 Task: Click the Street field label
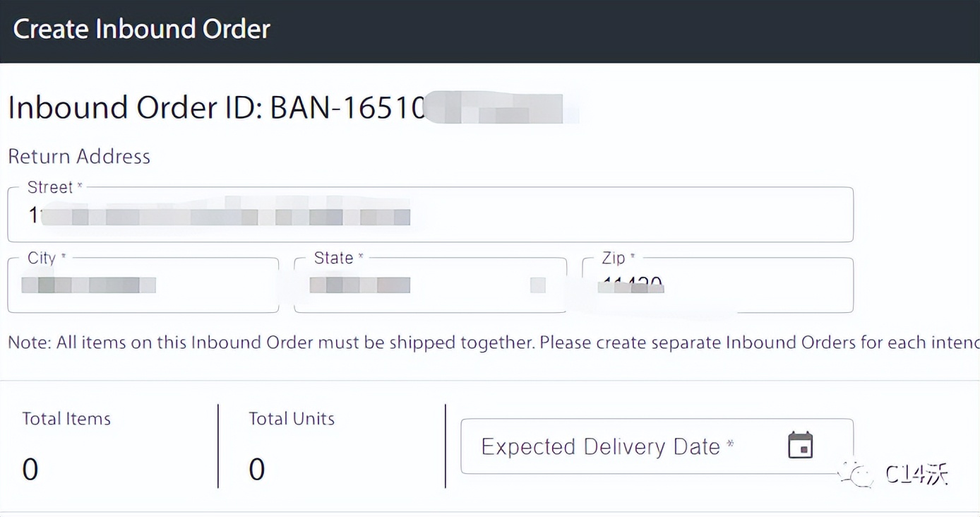click(x=51, y=187)
